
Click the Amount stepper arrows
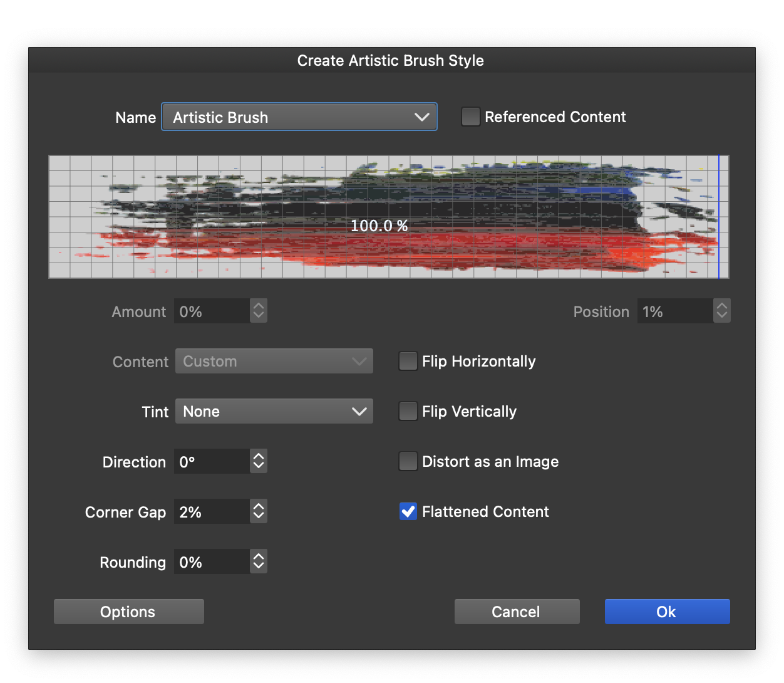pyautogui.click(x=259, y=311)
